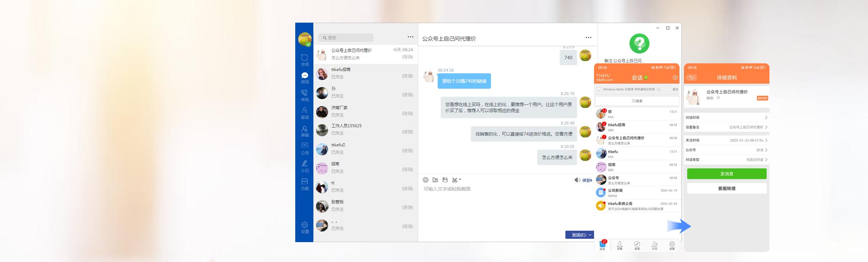This screenshot has height=262, width=868.
Task: Tap the back arrow in 详细资料 header
Action: 691,78
